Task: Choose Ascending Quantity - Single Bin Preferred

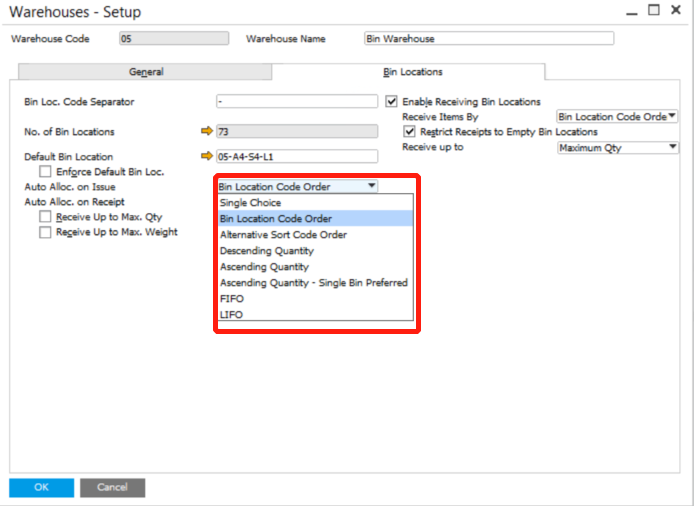Action: coord(313,283)
